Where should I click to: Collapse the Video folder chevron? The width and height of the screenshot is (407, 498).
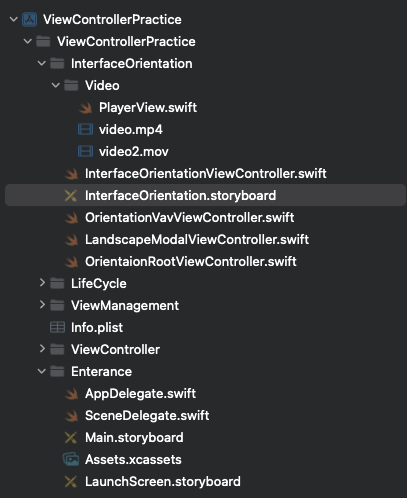[x=56, y=85]
